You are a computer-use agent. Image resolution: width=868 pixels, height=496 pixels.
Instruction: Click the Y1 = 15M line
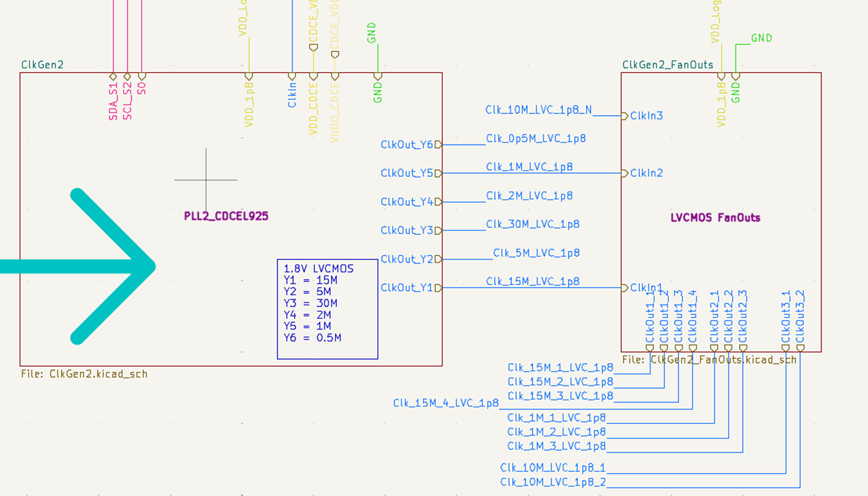(310, 280)
